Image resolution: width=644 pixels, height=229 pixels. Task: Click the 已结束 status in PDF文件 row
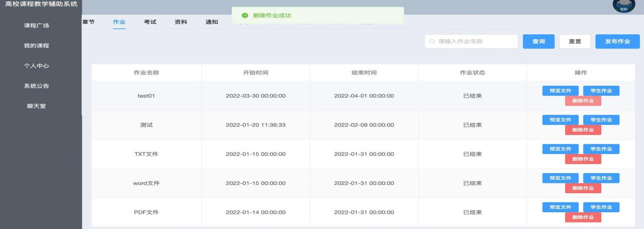pyautogui.click(x=472, y=212)
